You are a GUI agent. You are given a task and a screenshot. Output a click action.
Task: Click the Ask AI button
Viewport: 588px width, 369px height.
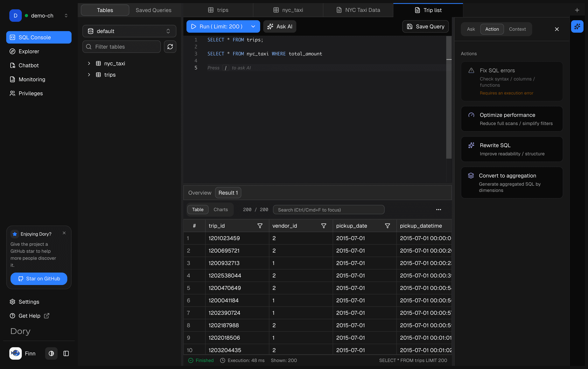280,26
